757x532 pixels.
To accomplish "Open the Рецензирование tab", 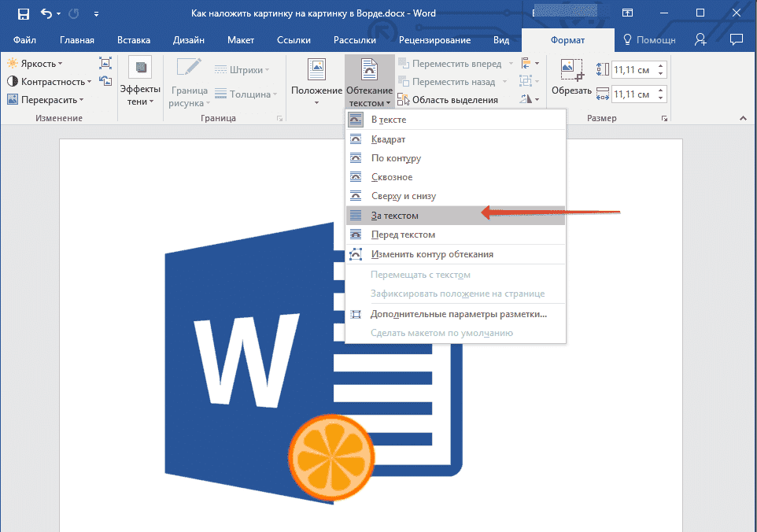I will (x=436, y=39).
